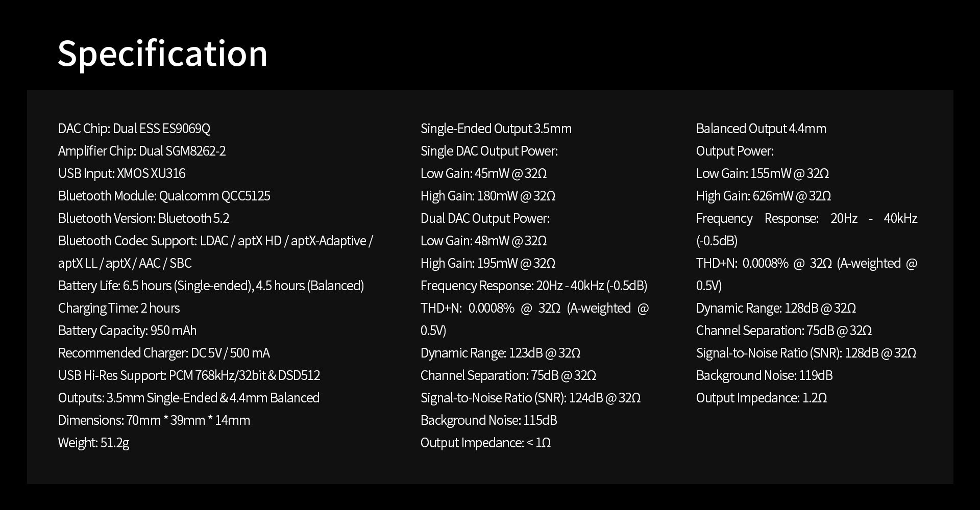Select the Amplifier Chip SGM8262-2 text
The width and height of the screenshot is (980, 510).
pyautogui.click(x=141, y=151)
